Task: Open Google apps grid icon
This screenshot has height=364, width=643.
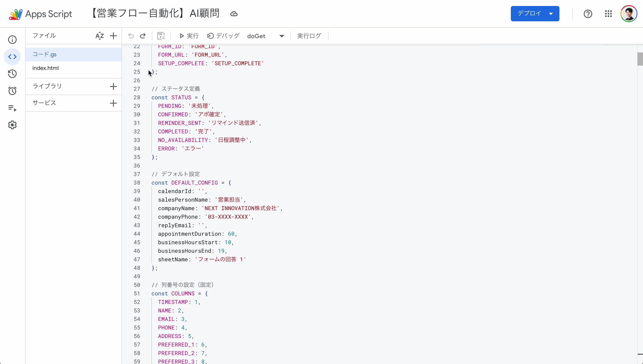Action: 608,14
